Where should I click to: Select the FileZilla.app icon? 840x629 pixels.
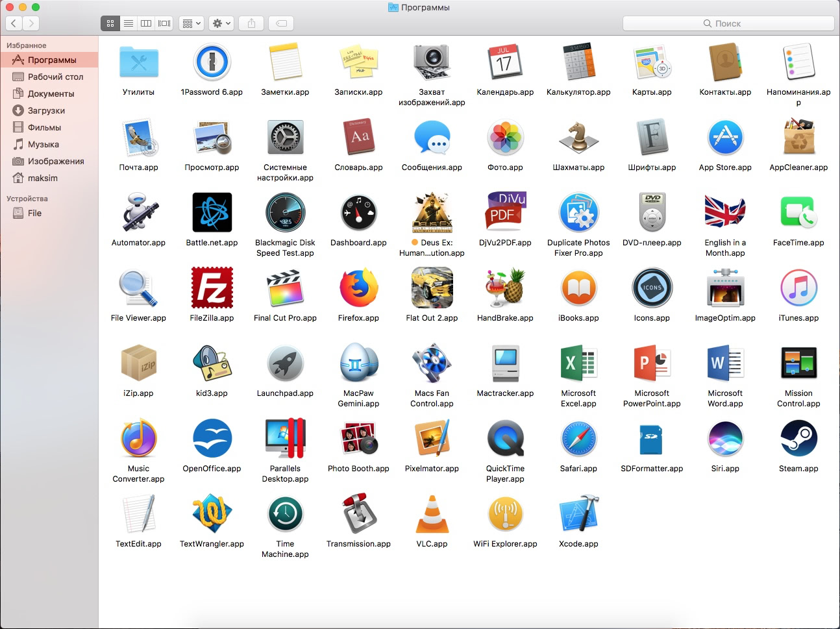212,288
